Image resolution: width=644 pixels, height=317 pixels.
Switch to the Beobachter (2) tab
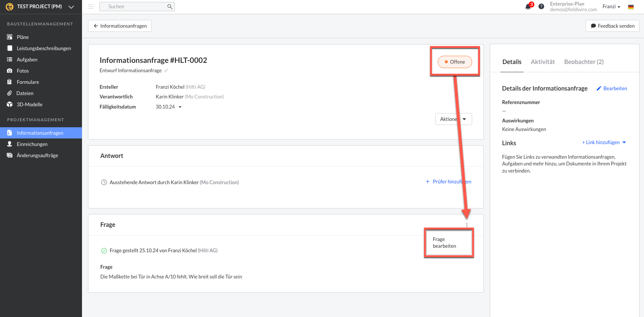584,62
